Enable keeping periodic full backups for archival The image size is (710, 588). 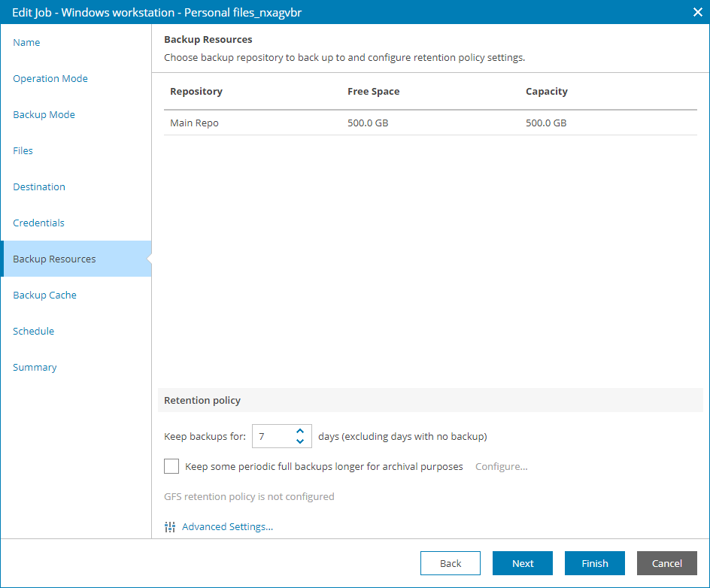pyautogui.click(x=171, y=466)
